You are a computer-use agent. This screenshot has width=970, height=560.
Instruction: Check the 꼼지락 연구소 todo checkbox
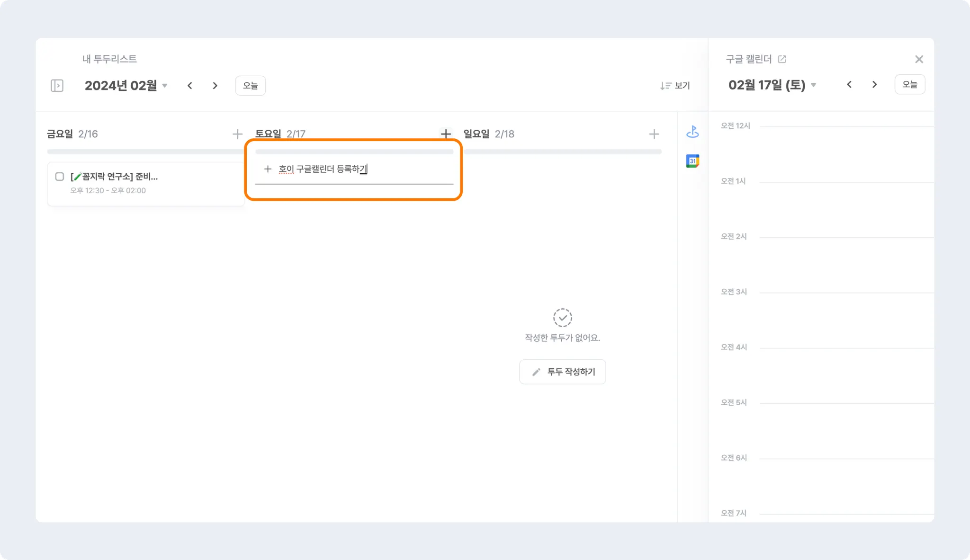(60, 177)
